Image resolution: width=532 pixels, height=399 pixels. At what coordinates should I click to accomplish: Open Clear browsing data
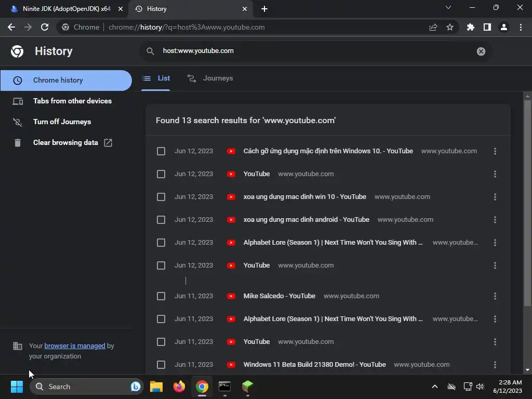66,142
